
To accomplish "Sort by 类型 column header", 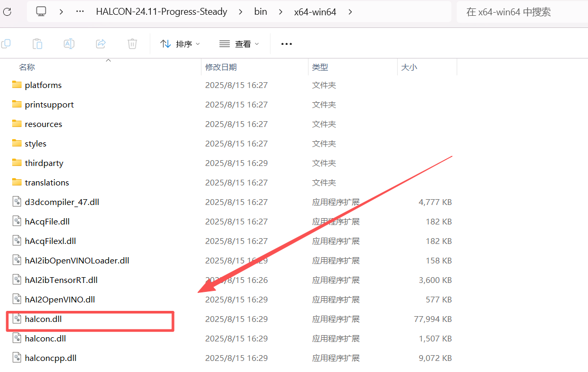I will tap(320, 67).
